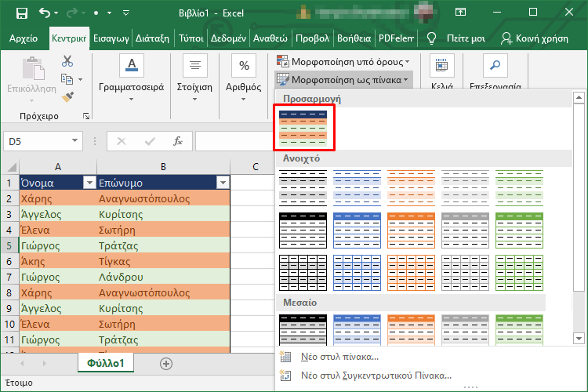Add a new sheet with plus icon
This screenshot has width=588, height=392.
pyautogui.click(x=166, y=364)
